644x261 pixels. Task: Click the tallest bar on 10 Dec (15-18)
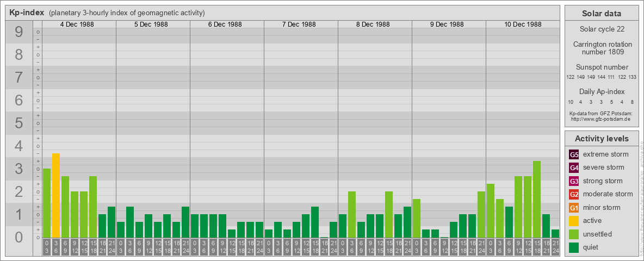[537, 199]
